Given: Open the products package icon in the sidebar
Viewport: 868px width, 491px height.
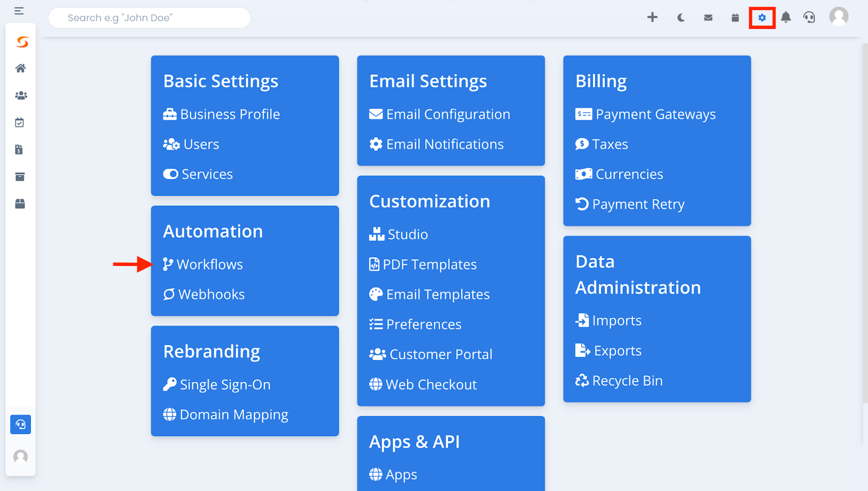Looking at the screenshot, I should coord(21,204).
